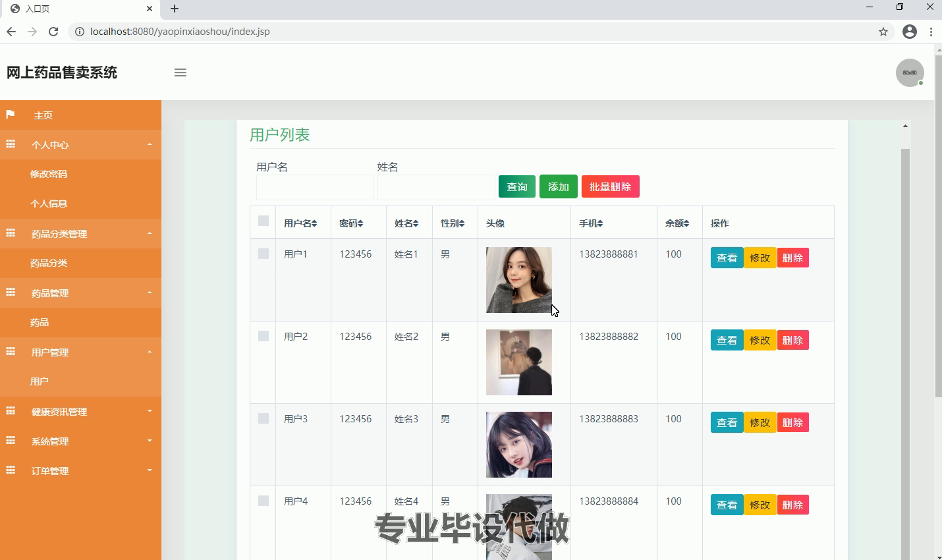Check the box for 用户2 row
Viewport: 942px width, 560px height.
pos(263,336)
